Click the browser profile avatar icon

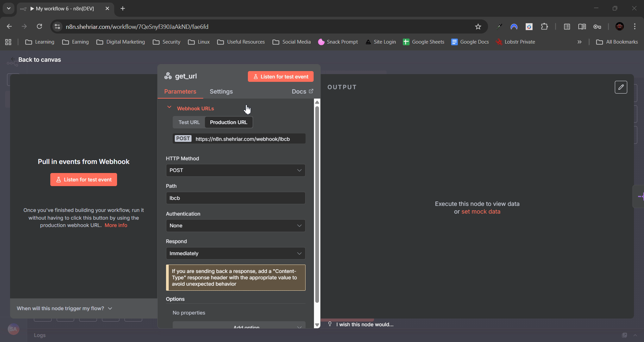620,26
